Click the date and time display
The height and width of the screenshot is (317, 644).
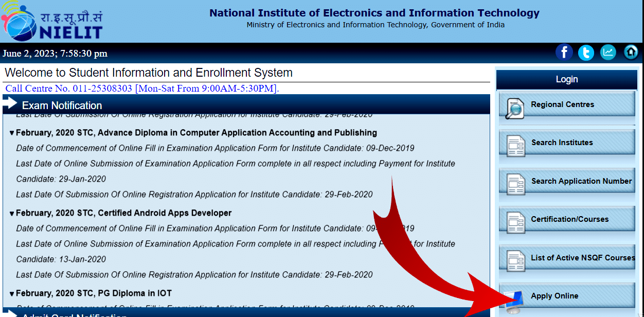tap(55, 54)
